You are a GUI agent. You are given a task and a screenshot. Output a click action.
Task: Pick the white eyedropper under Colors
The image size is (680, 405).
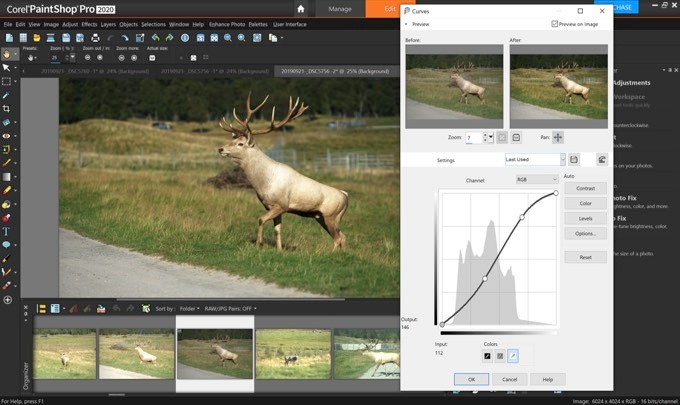[x=513, y=355]
